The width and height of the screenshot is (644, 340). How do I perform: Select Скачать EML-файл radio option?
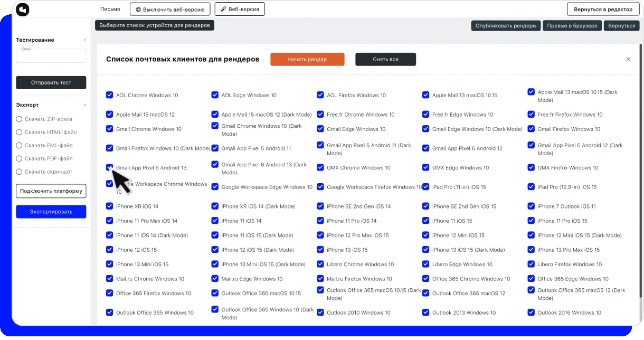(x=20, y=145)
